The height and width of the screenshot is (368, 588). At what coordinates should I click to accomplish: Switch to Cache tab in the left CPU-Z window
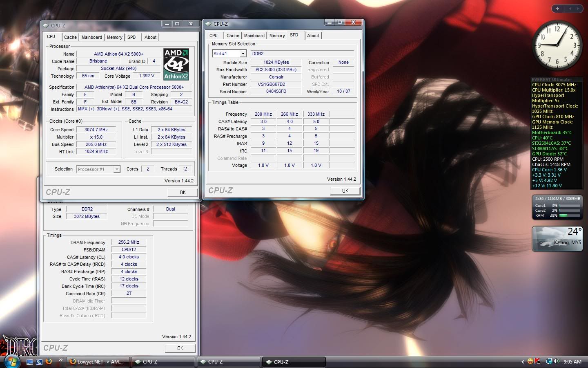70,37
